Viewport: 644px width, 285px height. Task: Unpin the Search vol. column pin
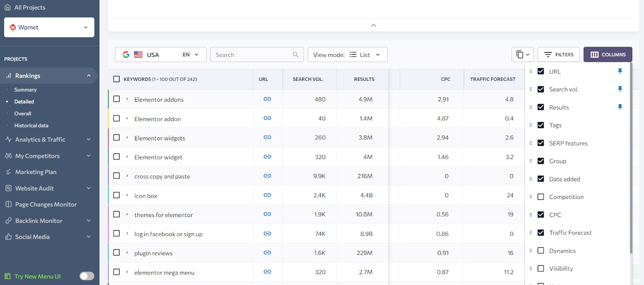pyautogui.click(x=620, y=89)
